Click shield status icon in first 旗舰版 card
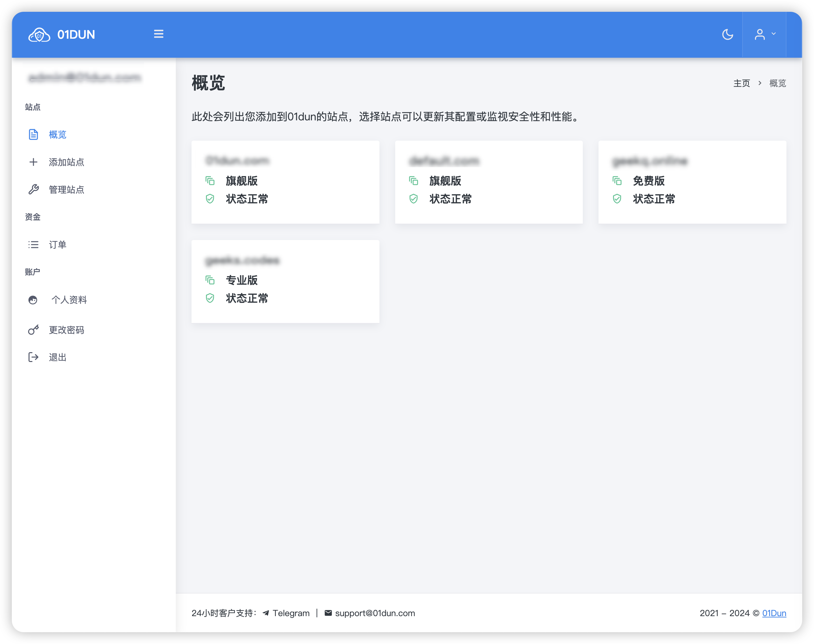Screen dimensions: 814x644 pyautogui.click(x=210, y=199)
